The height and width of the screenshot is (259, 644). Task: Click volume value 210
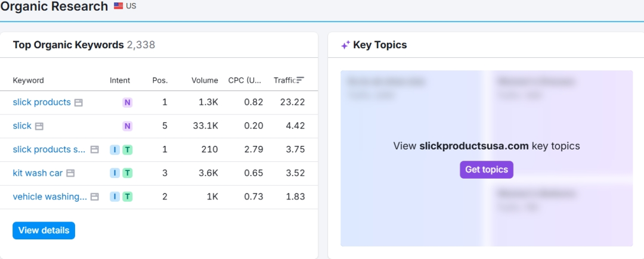coord(209,149)
